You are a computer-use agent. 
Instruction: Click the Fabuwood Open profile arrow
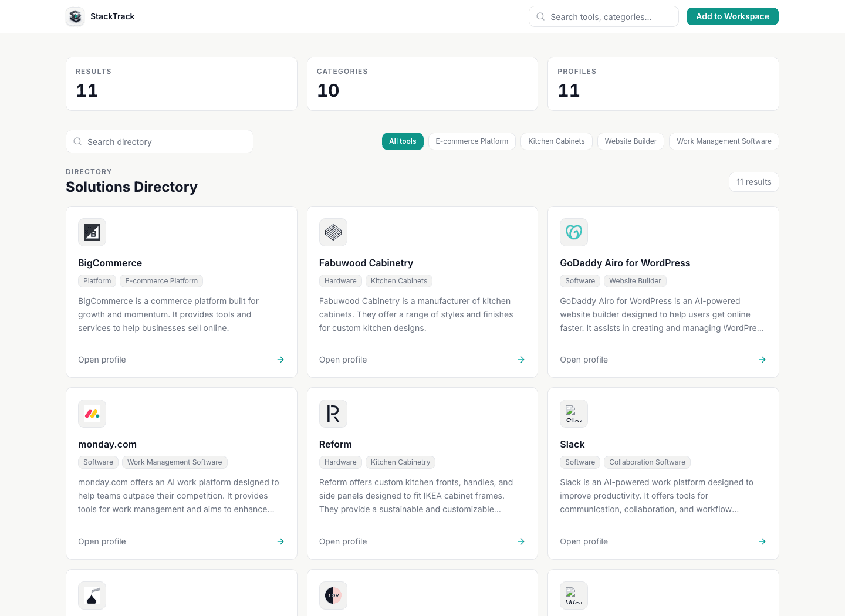pyautogui.click(x=521, y=360)
